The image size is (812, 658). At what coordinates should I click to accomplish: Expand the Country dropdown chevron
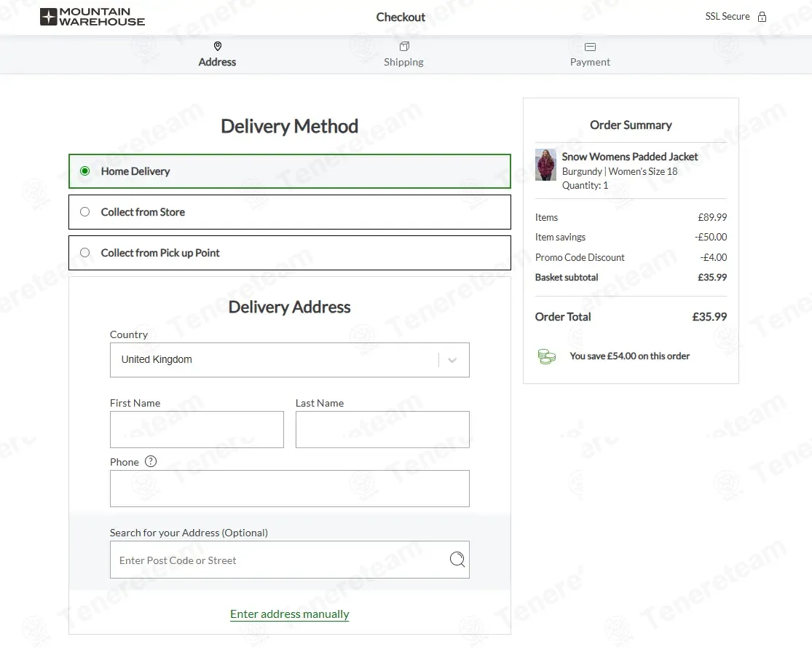pyautogui.click(x=452, y=360)
